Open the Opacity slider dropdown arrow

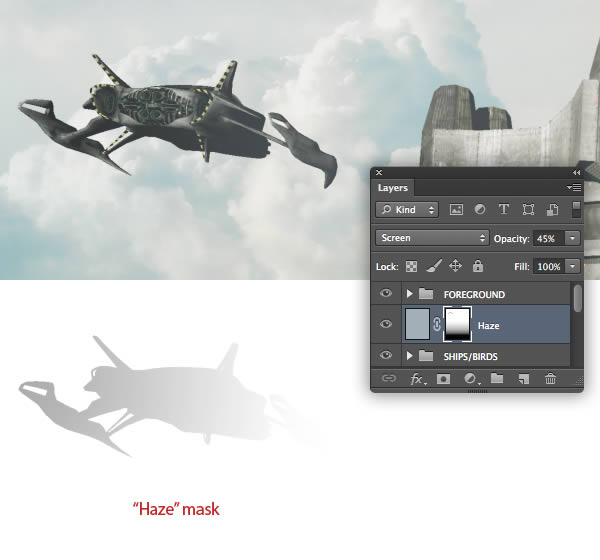click(572, 238)
